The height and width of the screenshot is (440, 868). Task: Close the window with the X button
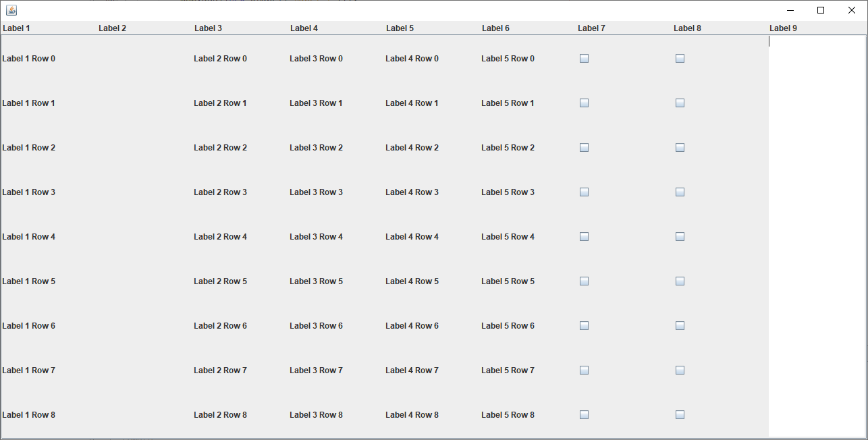pyautogui.click(x=852, y=10)
